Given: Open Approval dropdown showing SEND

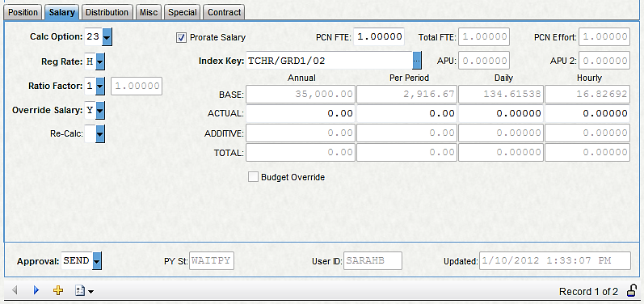Looking at the screenshot, I should pos(97,261).
